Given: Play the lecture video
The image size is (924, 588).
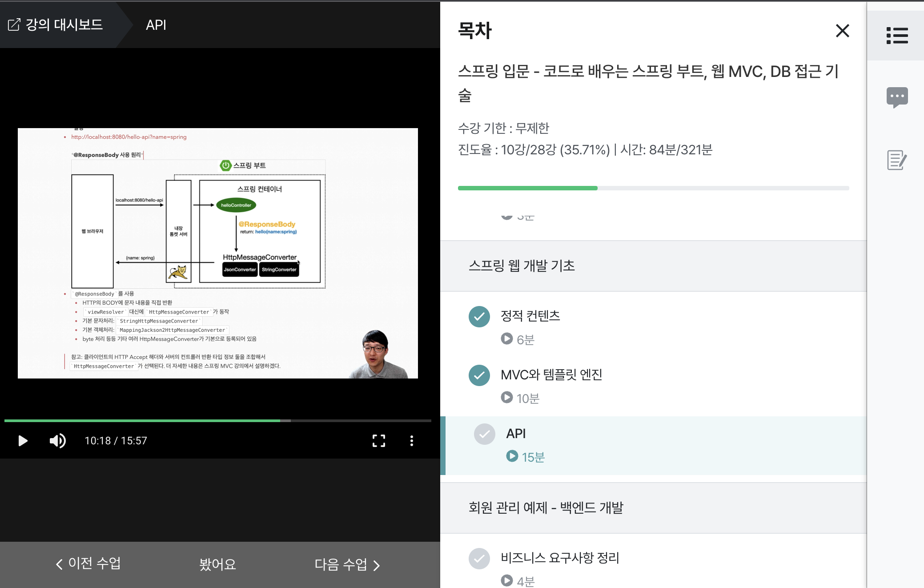Looking at the screenshot, I should [x=23, y=441].
